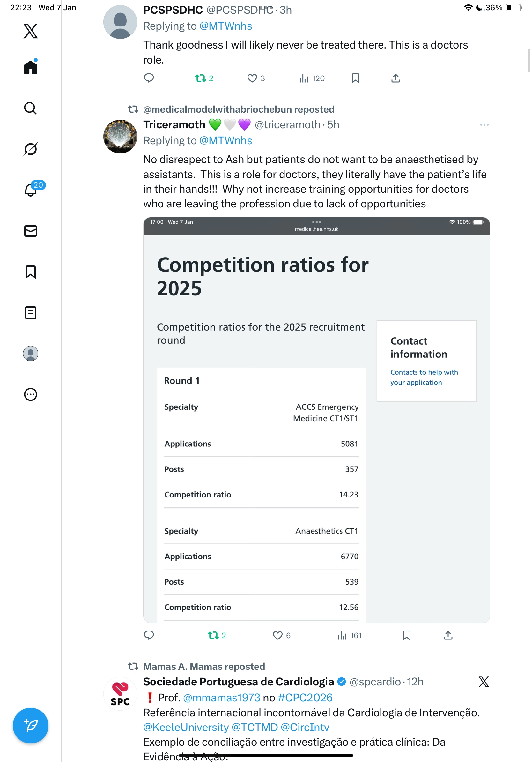
Task: Open Notifications bell showing 20
Action: coord(31,190)
